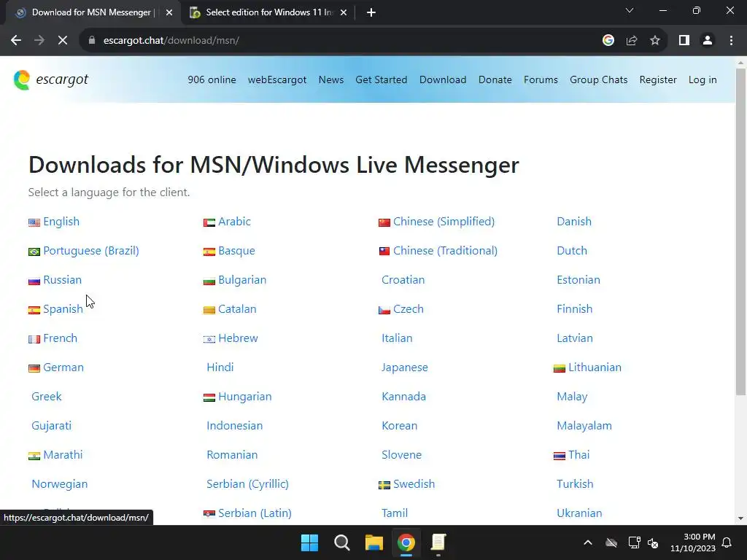Click the page vertical scrollbar thumb
The height and width of the screenshot is (560, 747).
[741, 231]
